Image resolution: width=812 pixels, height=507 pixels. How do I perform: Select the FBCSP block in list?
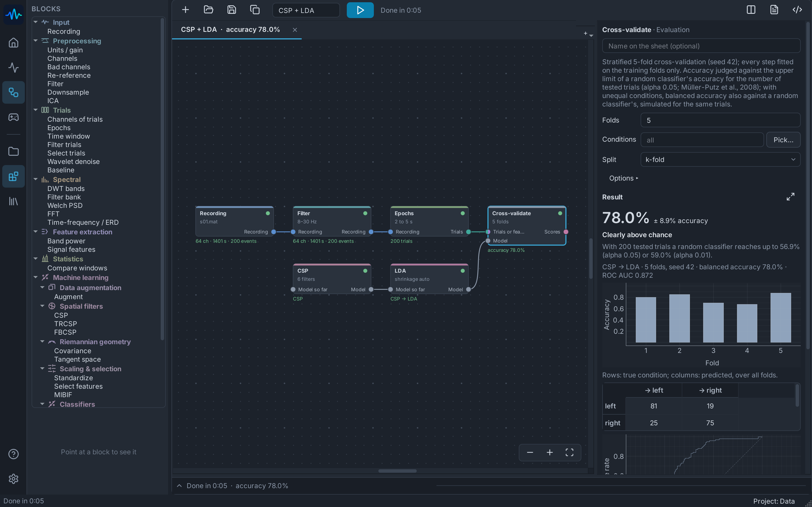(65, 332)
